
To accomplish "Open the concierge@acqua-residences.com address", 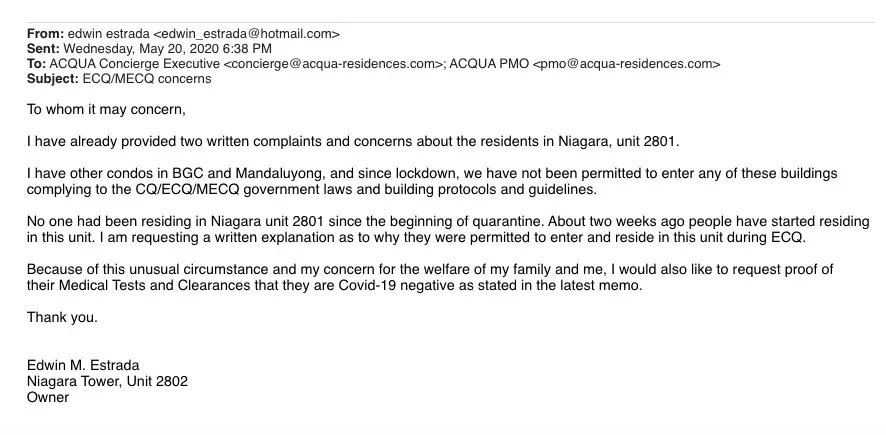I will pos(334,64).
